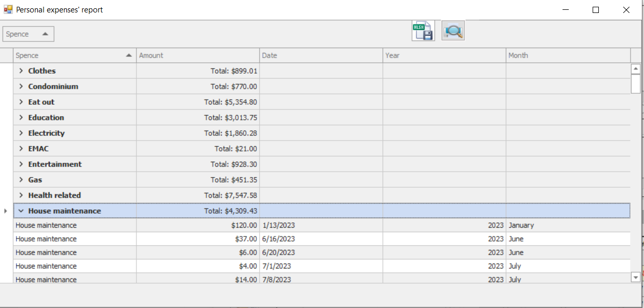Select the Clothes group row label

42,71
